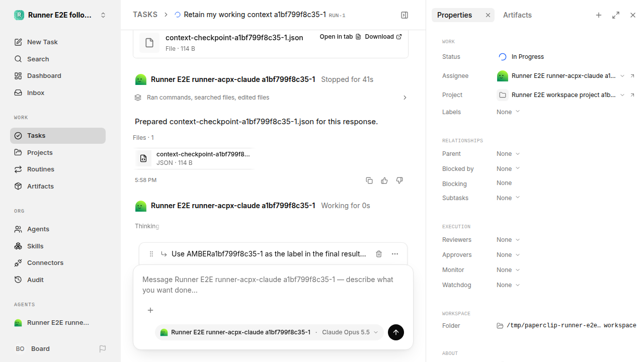Click Open in tab for checkpoint file
644x362 pixels.
pos(341,37)
